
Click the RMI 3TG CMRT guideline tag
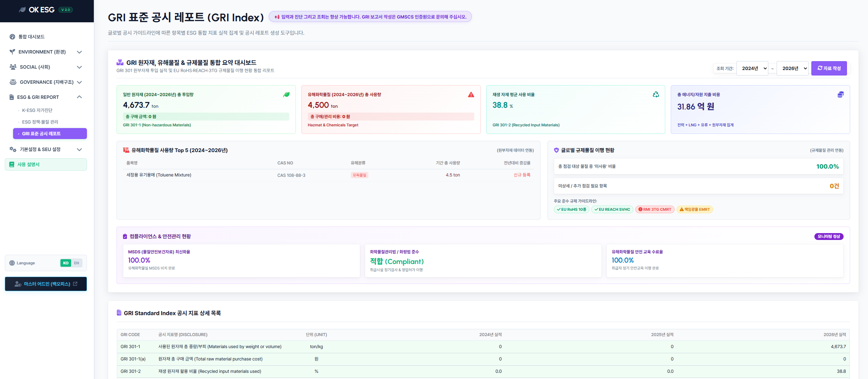click(655, 209)
